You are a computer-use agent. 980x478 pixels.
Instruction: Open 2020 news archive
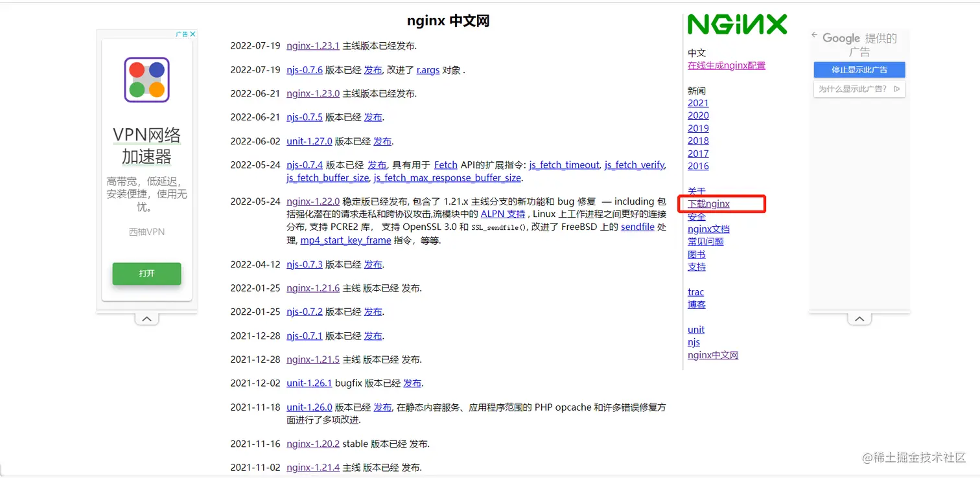698,115
